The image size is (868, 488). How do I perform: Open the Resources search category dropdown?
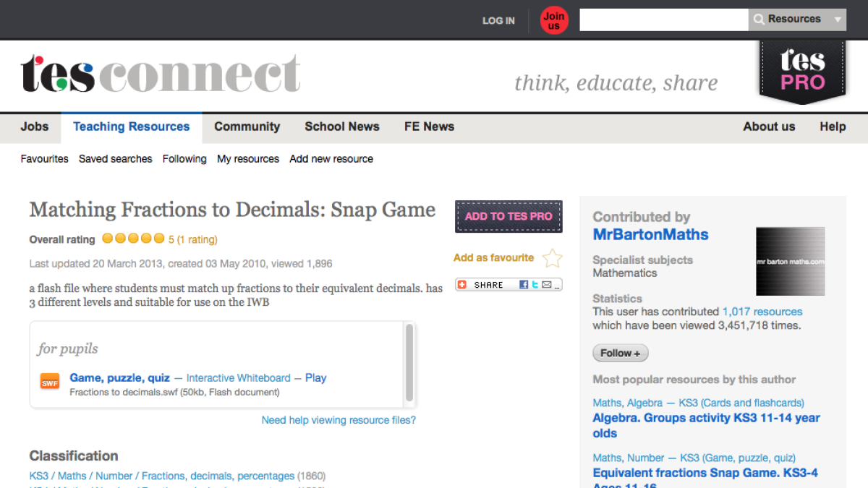pos(836,20)
